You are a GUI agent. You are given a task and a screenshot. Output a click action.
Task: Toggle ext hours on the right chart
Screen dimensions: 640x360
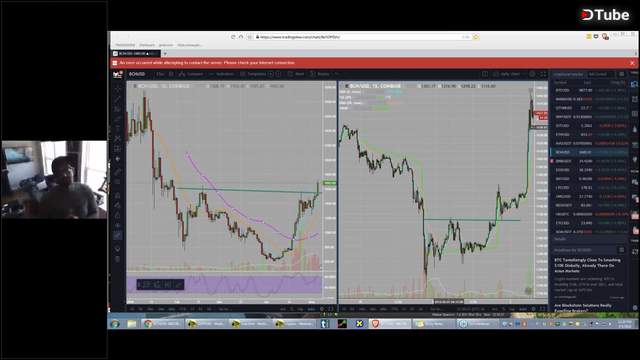coord(495,309)
